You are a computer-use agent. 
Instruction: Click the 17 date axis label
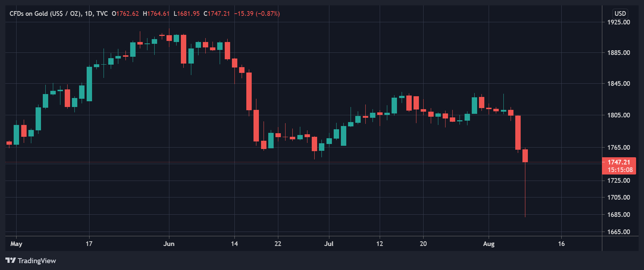click(89, 244)
